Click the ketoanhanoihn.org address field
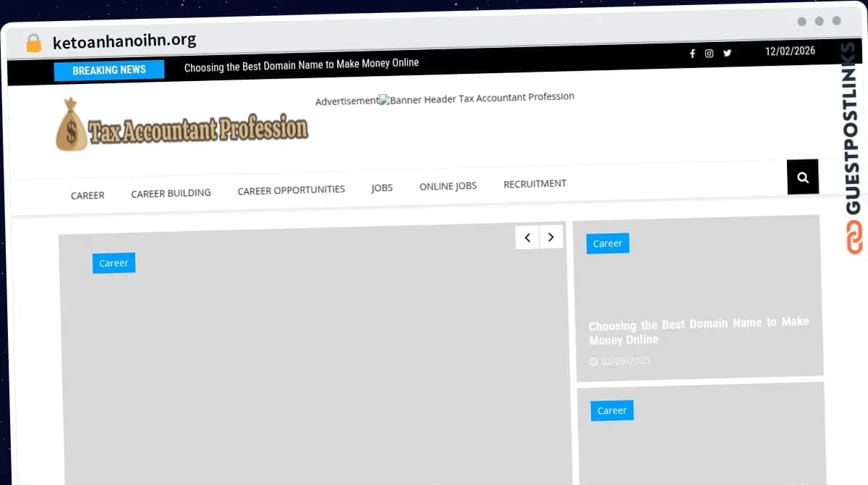 pos(124,41)
